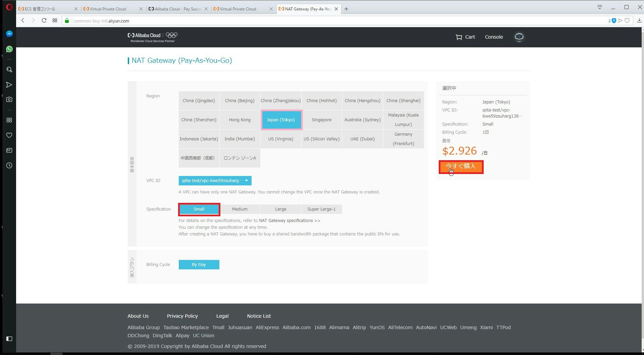Open the Legal footer link
This screenshot has width=644, height=355.
(222, 316)
